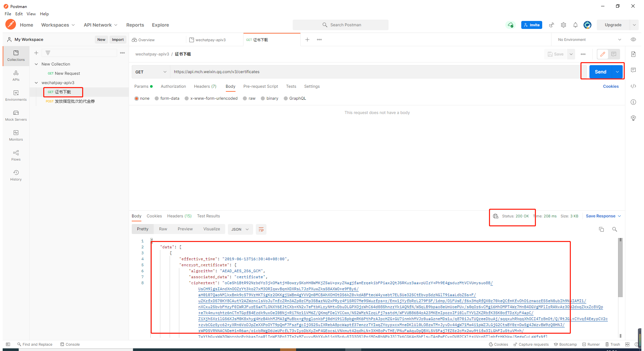This screenshot has width=644, height=351.
Task: Open the request info icon in right sidebar
Action: click(x=633, y=102)
